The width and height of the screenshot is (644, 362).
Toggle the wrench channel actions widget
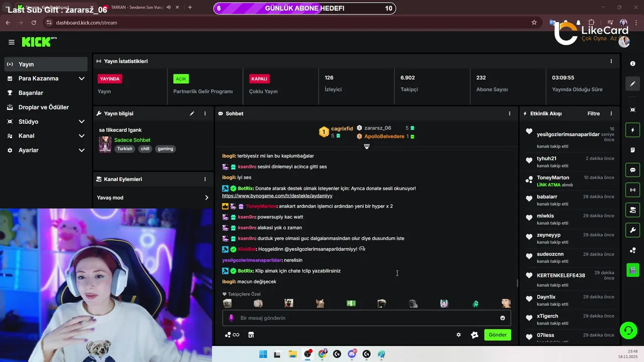coord(632,230)
